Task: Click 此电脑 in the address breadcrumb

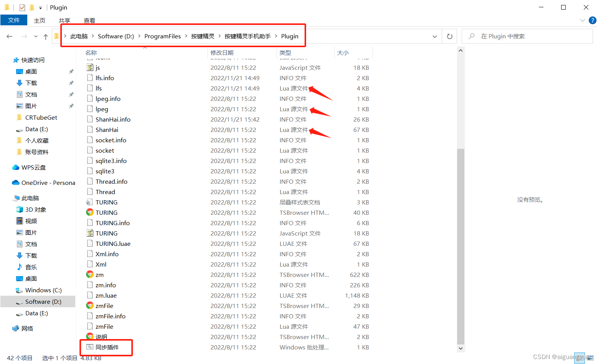Action: (x=79, y=36)
